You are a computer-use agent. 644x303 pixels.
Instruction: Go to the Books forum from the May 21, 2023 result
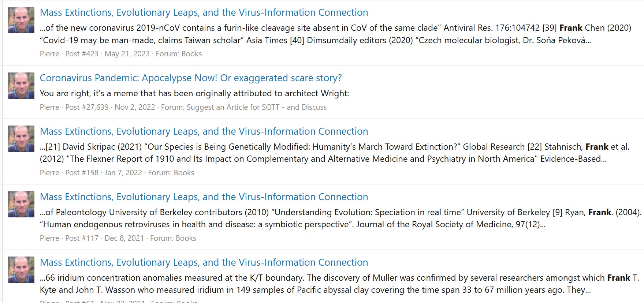coord(191,54)
